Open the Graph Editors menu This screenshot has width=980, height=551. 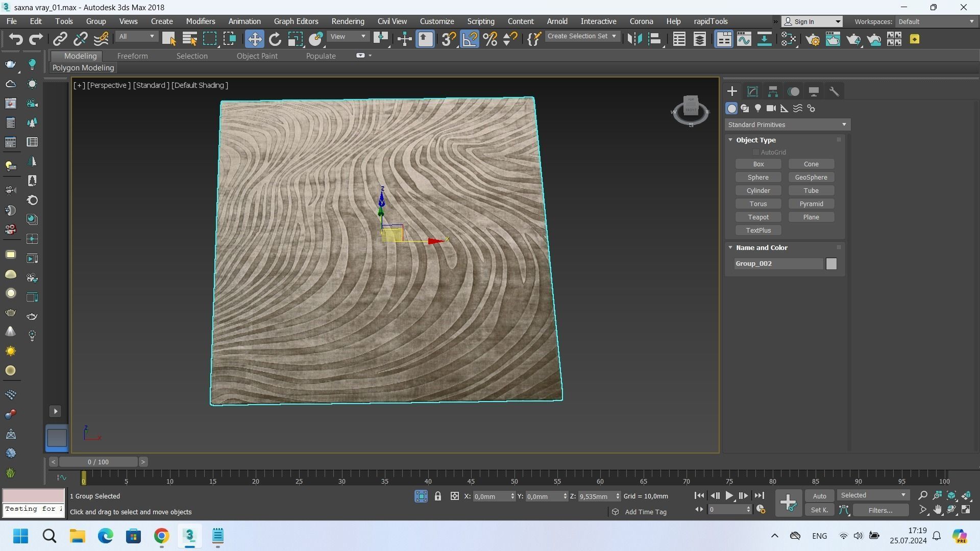[296, 21]
